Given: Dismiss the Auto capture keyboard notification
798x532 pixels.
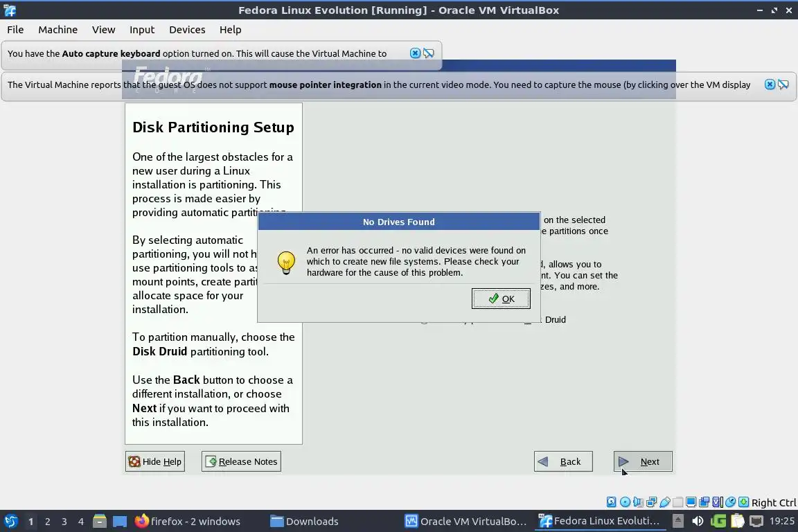Looking at the screenshot, I should (x=415, y=53).
